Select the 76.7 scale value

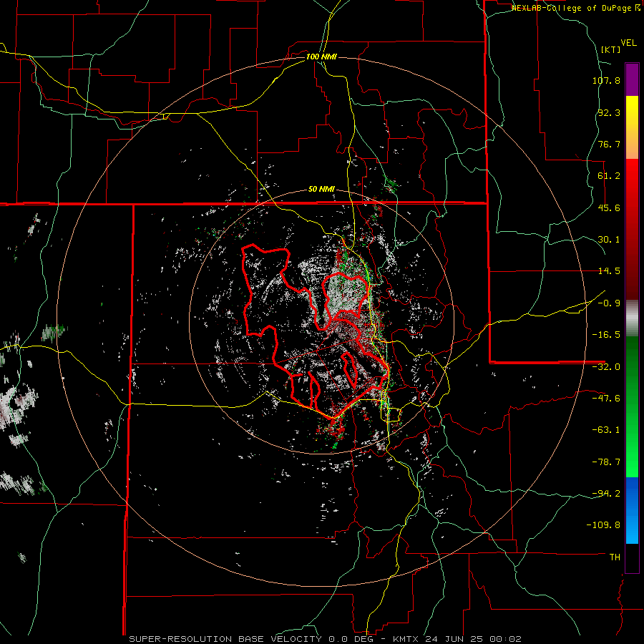tap(609, 144)
